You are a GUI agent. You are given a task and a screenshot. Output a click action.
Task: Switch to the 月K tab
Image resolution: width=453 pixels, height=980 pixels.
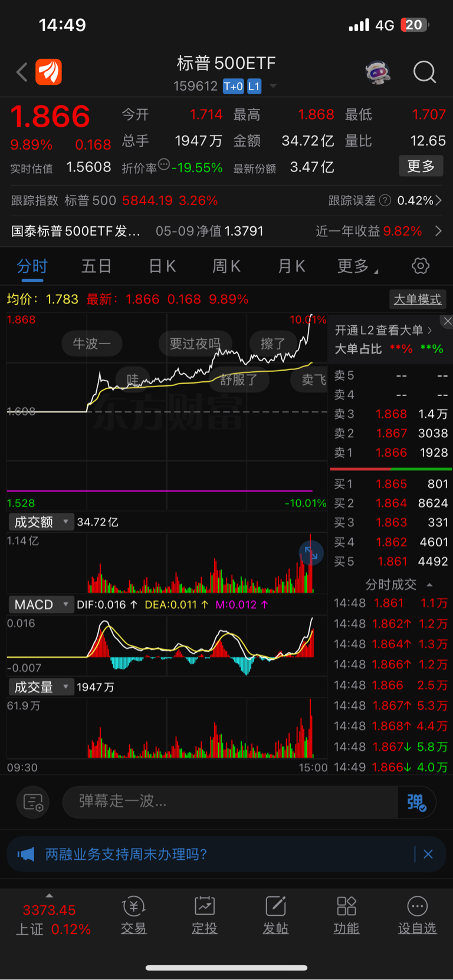click(x=291, y=266)
